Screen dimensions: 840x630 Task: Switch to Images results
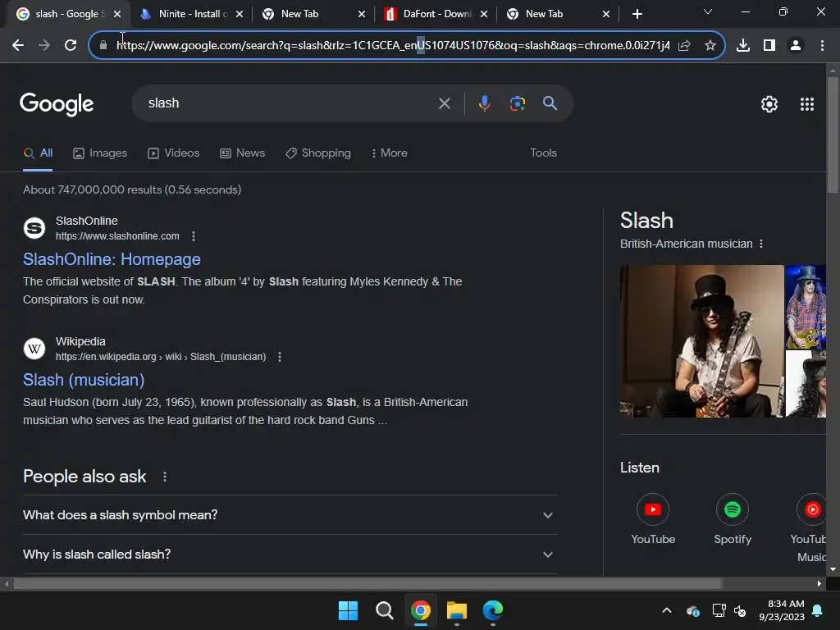click(100, 153)
